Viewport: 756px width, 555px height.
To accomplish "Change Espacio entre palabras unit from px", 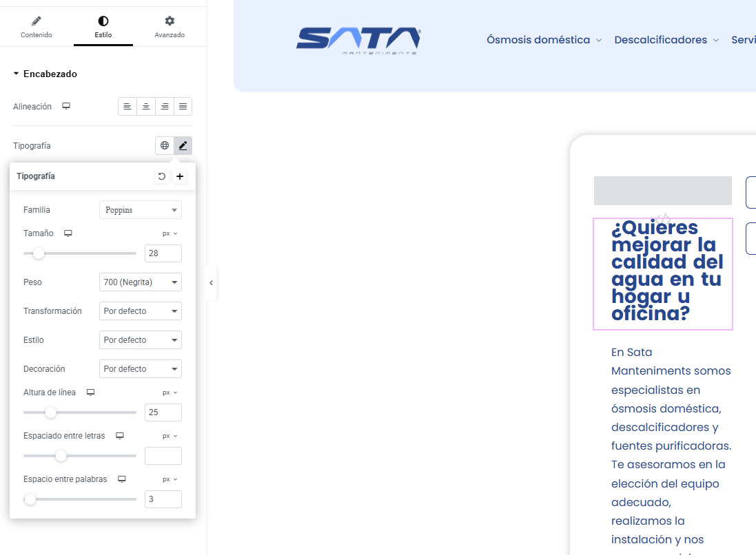I will click(170, 479).
